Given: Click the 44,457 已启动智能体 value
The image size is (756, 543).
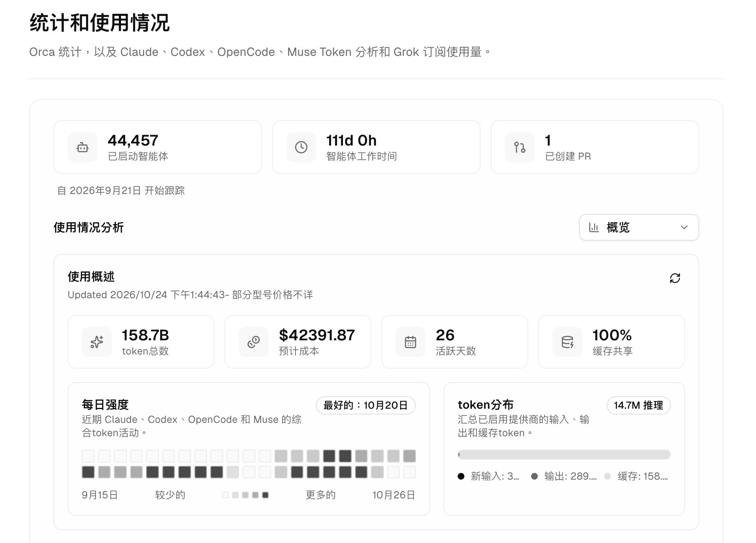Looking at the screenshot, I should pyautogui.click(x=133, y=141).
